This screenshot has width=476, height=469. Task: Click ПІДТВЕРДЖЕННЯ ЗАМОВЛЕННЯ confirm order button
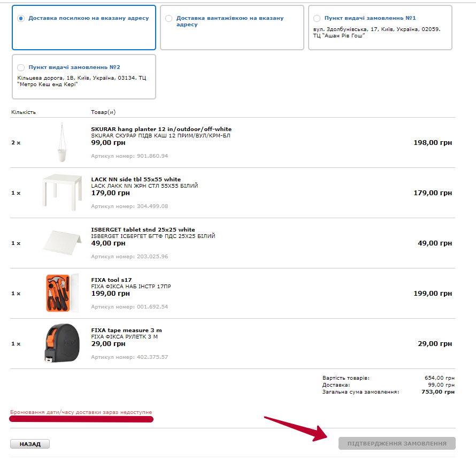click(397, 443)
